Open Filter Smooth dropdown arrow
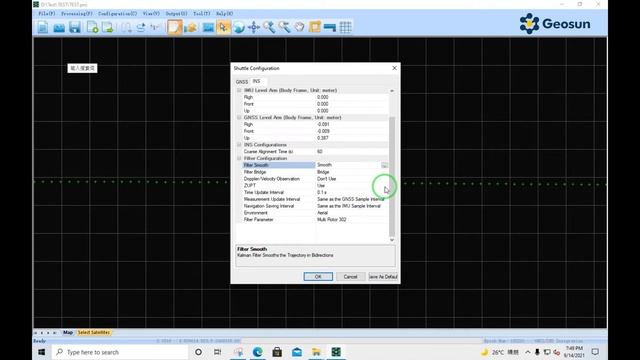 click(x=384, y=165)
